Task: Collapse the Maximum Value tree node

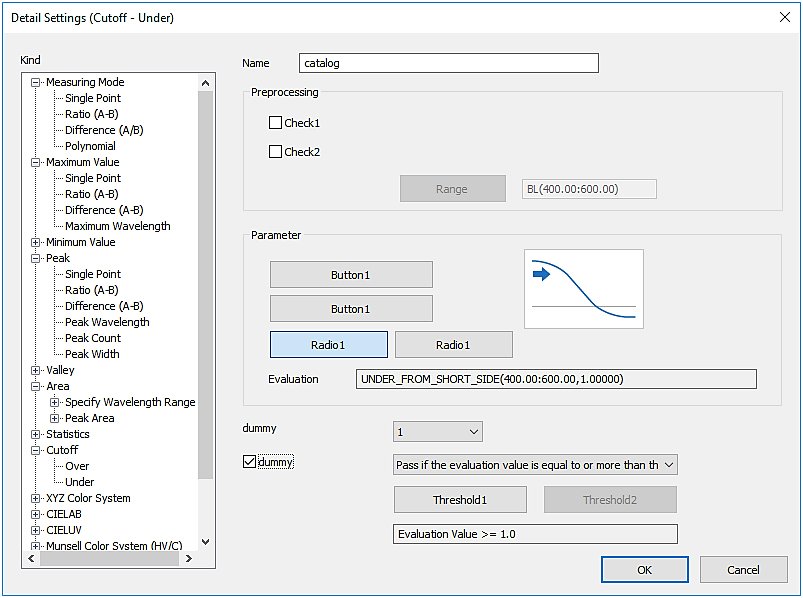Action: pos(35,162)
